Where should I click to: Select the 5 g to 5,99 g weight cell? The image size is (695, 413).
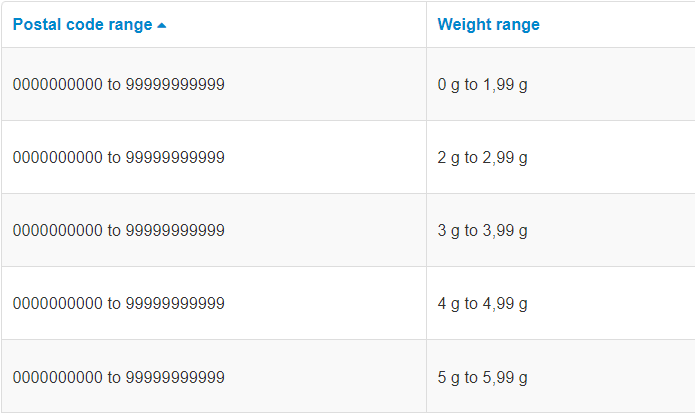point(482,377)
